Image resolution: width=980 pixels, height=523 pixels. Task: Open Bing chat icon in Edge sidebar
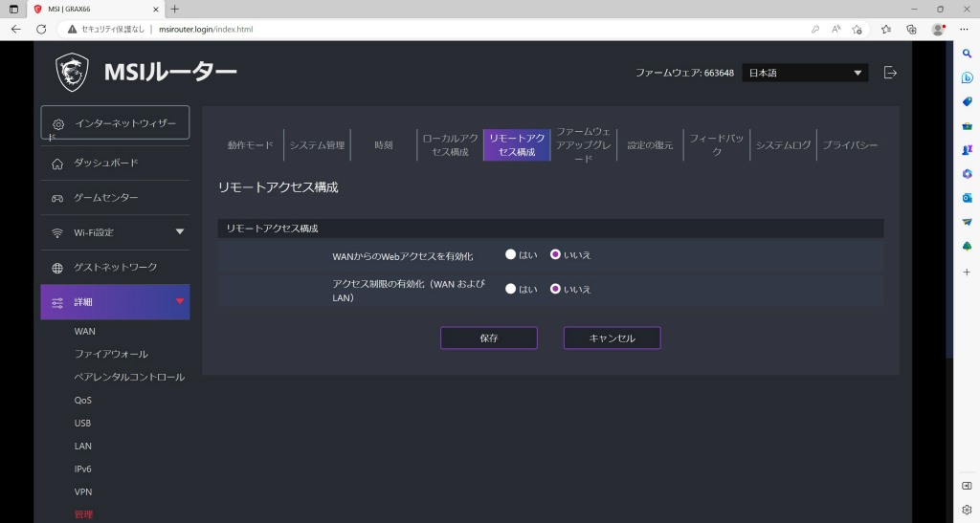click(x=967, y=77)
